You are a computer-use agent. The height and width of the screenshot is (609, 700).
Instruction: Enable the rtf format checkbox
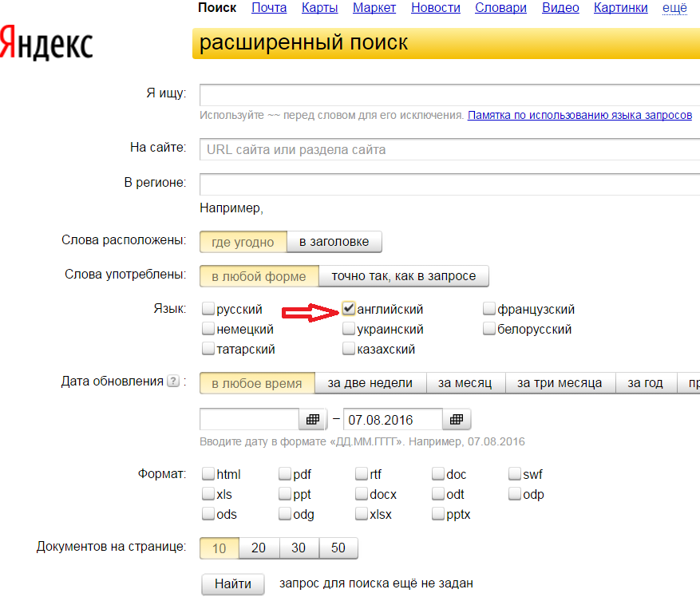[362, 474]
